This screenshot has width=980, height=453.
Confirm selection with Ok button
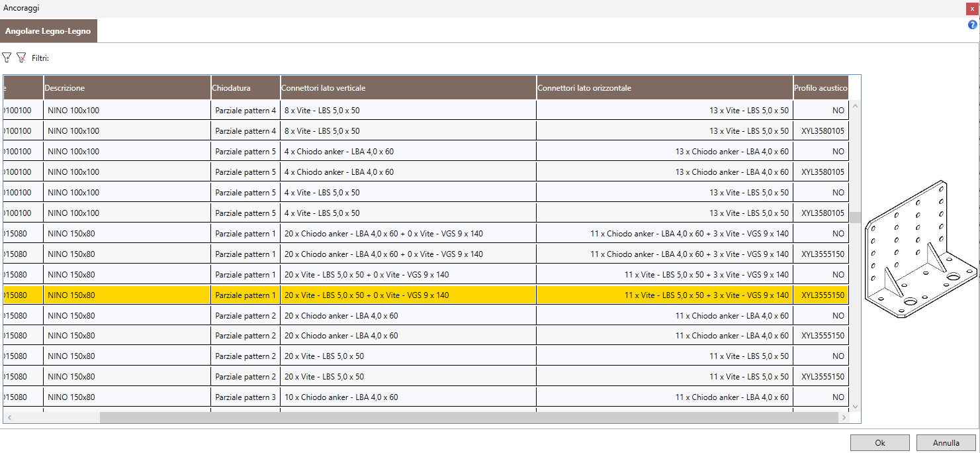tap(879, 443)
